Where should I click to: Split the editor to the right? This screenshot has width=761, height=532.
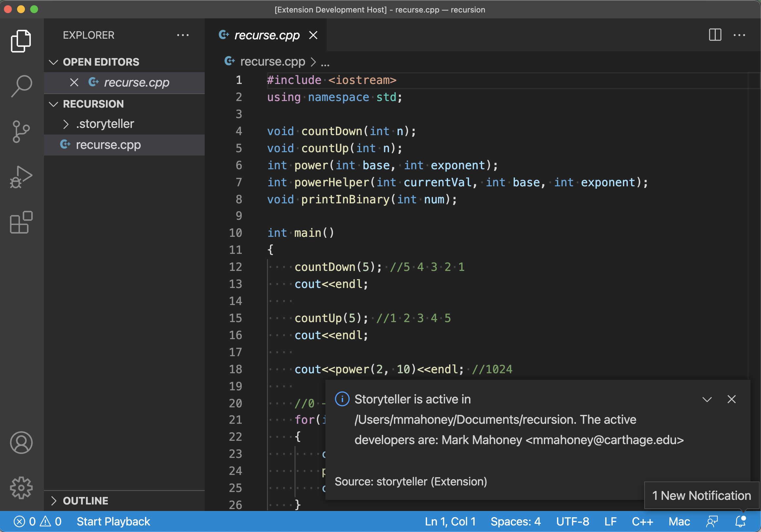pyautogui.click(x=715, y=35)
